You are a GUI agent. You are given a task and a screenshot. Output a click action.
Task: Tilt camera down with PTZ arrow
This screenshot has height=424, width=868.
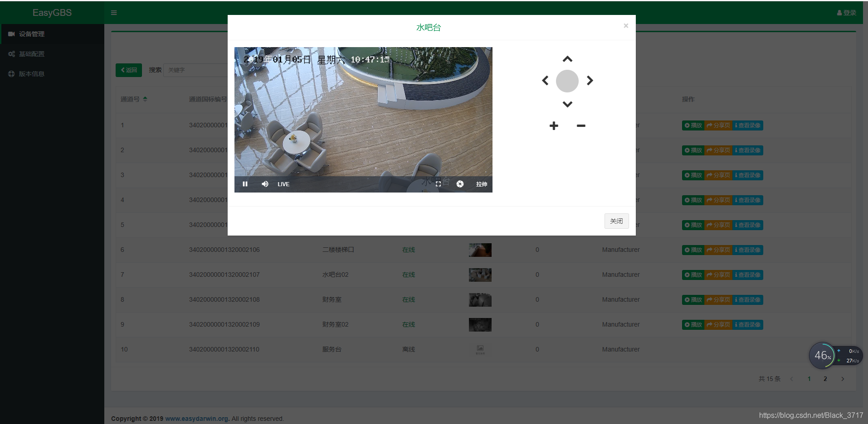coord(567,104)
